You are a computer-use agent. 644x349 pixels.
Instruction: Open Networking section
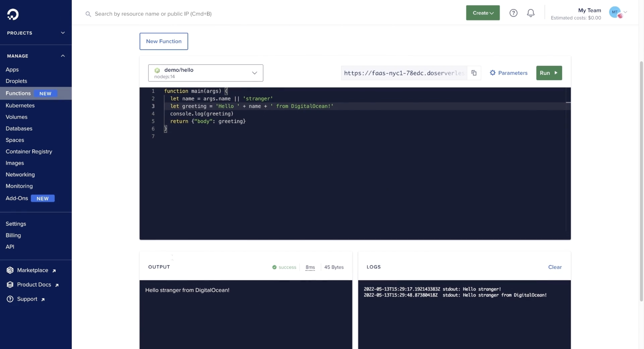click(20, 175)
